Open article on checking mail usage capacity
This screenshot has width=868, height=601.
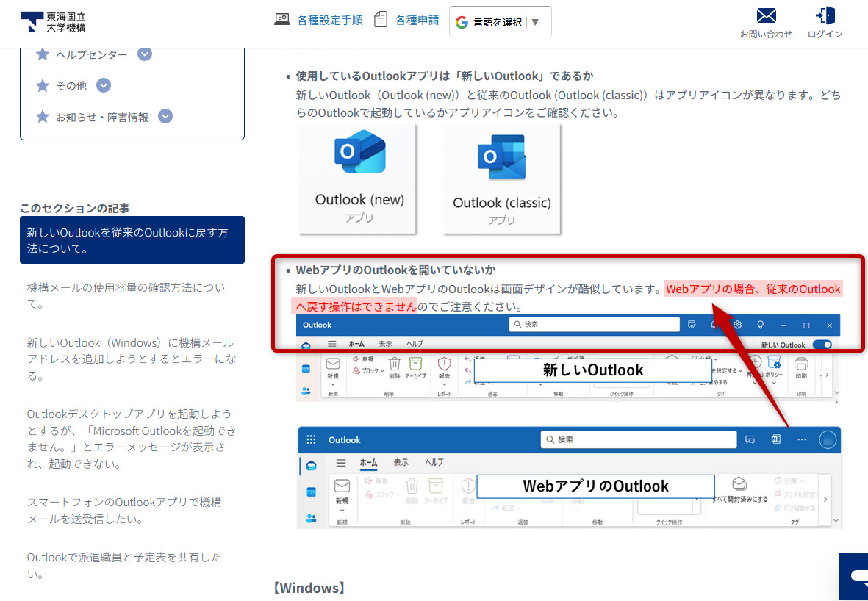(x=126, y=295)
